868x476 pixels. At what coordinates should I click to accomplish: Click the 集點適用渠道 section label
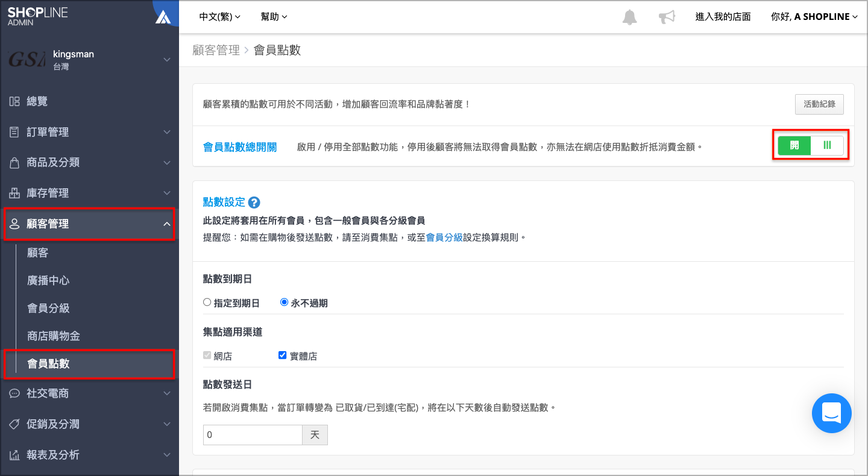[x=233, y=332]
